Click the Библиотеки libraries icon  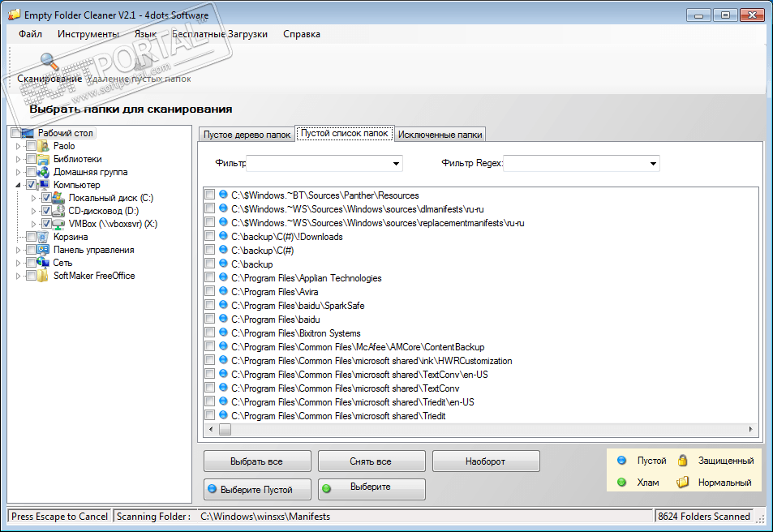[44, 159]
